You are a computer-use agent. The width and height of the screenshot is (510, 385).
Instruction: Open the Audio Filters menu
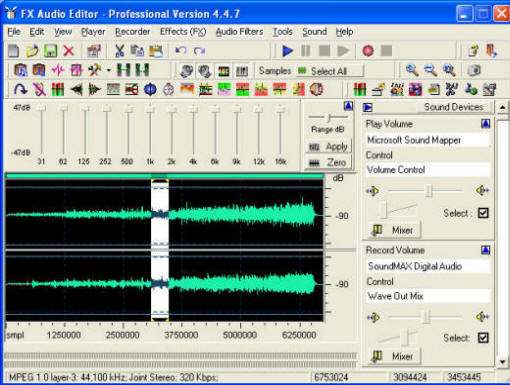point(239,32)
